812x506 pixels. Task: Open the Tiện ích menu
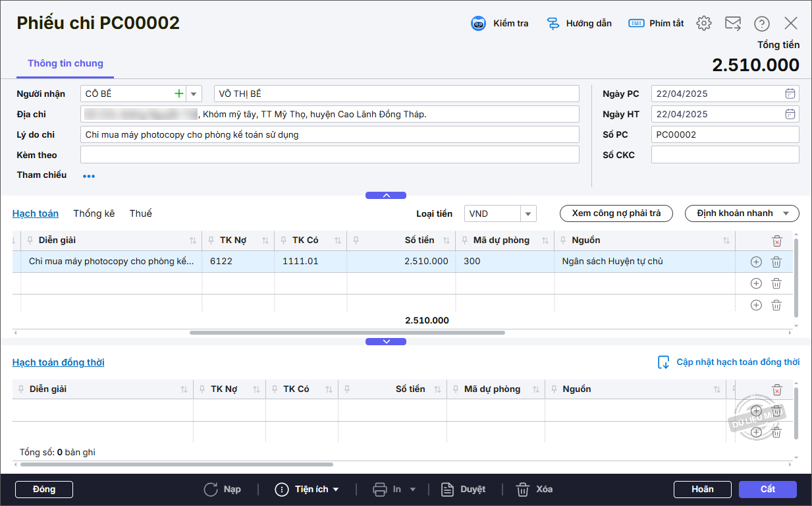tap(307, 490)
